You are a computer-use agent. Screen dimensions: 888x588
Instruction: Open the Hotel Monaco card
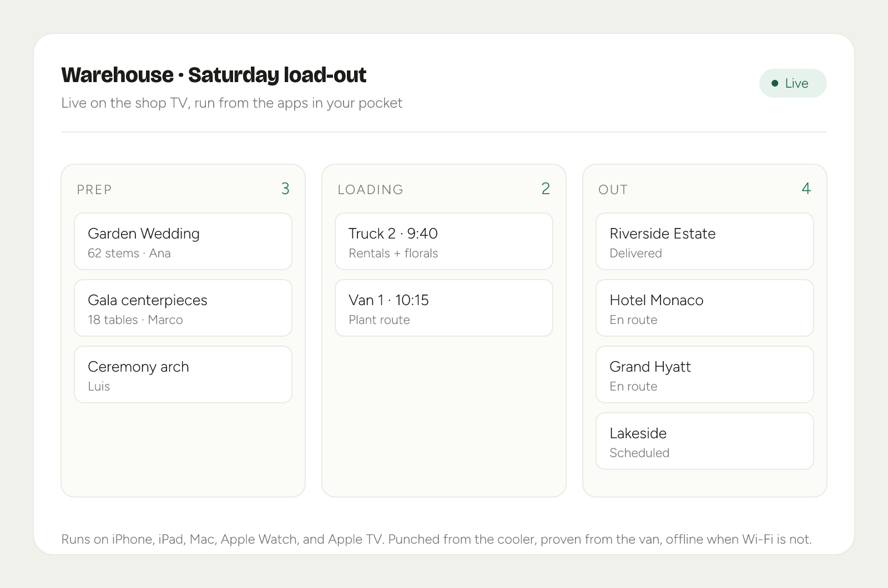click(x=705, y=308)
